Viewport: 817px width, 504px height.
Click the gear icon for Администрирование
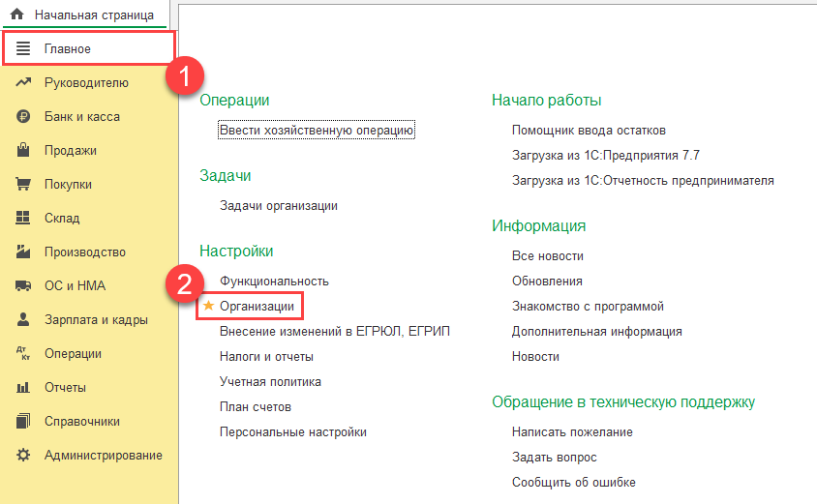click(x=23, y=456)
